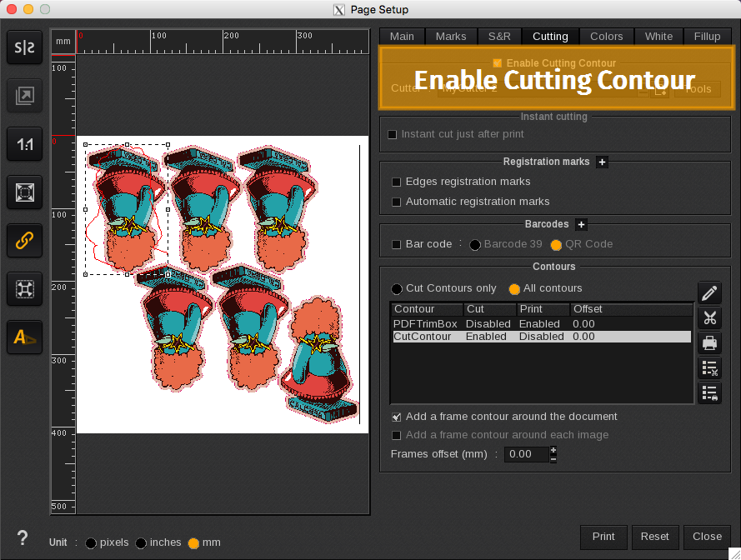
Task: Enable Edges registration marks checkbox
Action: [397, 182]
